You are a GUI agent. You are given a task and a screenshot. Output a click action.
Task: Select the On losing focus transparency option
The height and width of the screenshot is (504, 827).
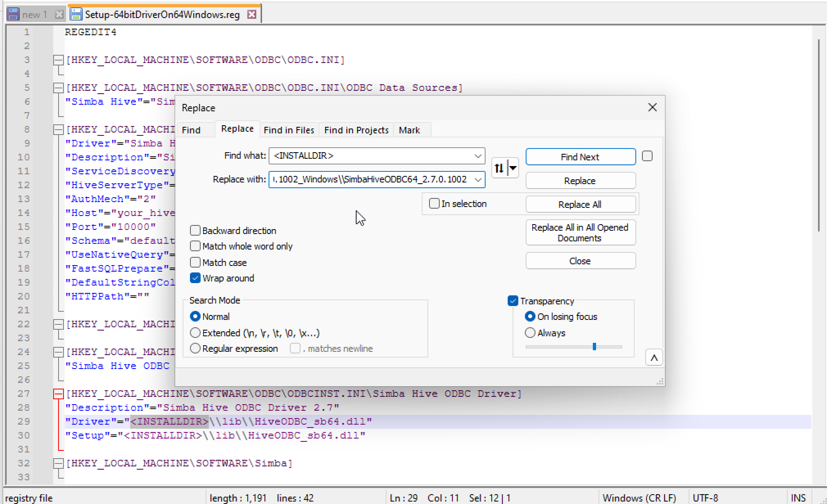pyautogui.click(x=530, y=317)
